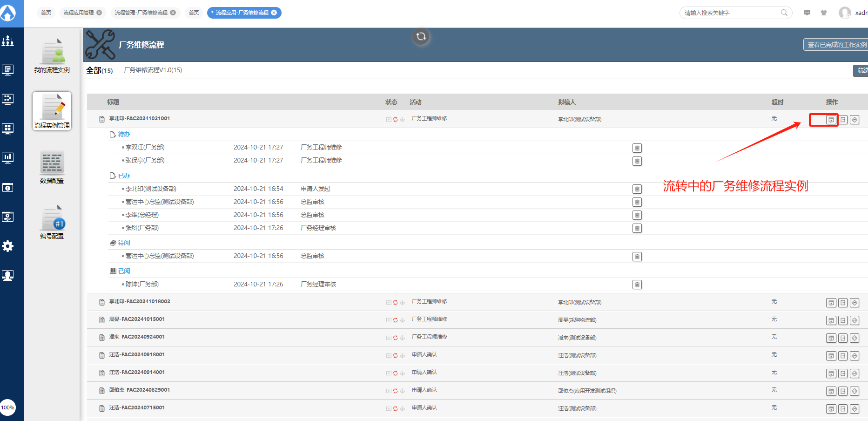This screenshot has height=421, width=868.
Task: Click the 待办 section link
Action: [124, 134]
